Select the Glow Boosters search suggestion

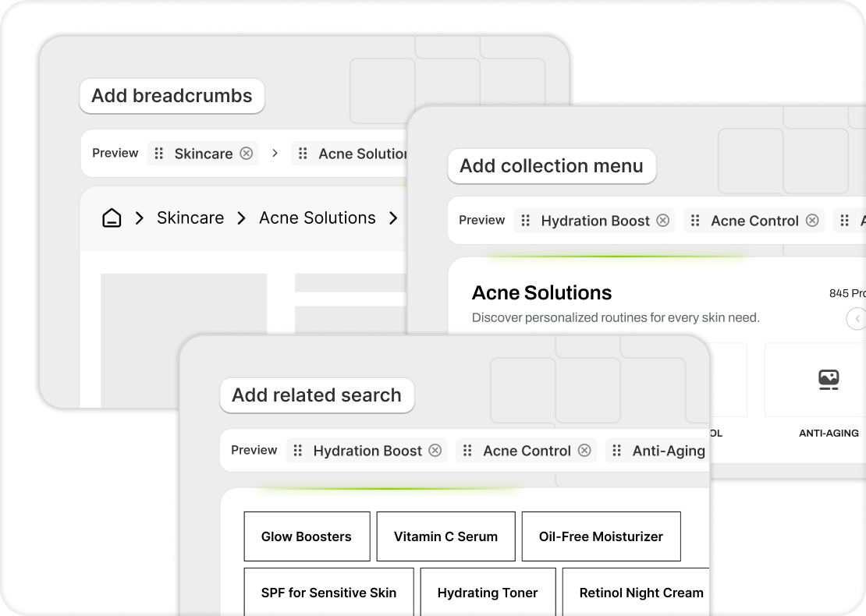click(x=307, y=536)
